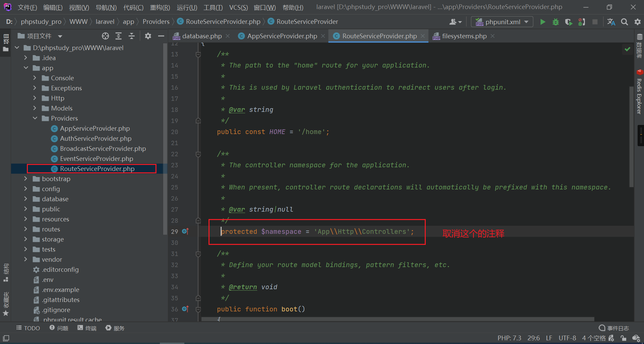Open the user account dropdown icon
Image resolution: width=644 pixels, height=344 pixels.
tap(456, 22)
